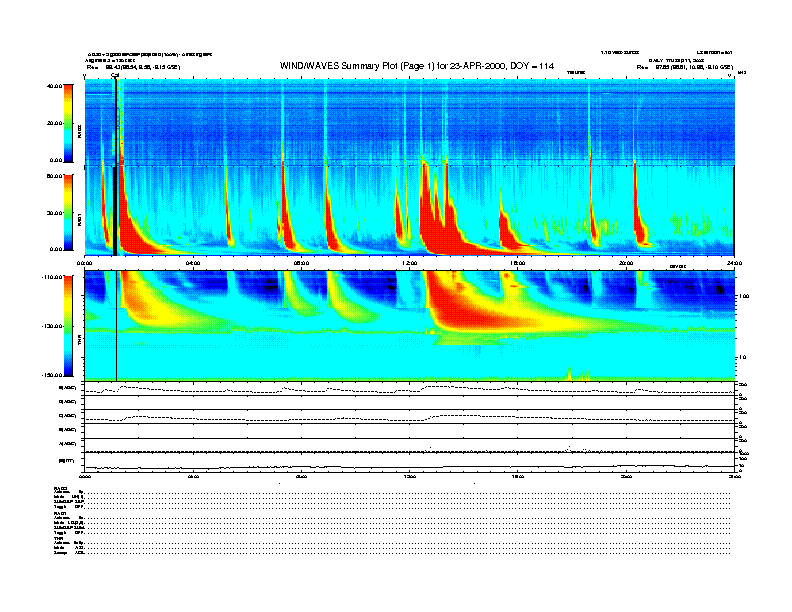Click the RAD2 heading in bottom status block

[60, 488]
